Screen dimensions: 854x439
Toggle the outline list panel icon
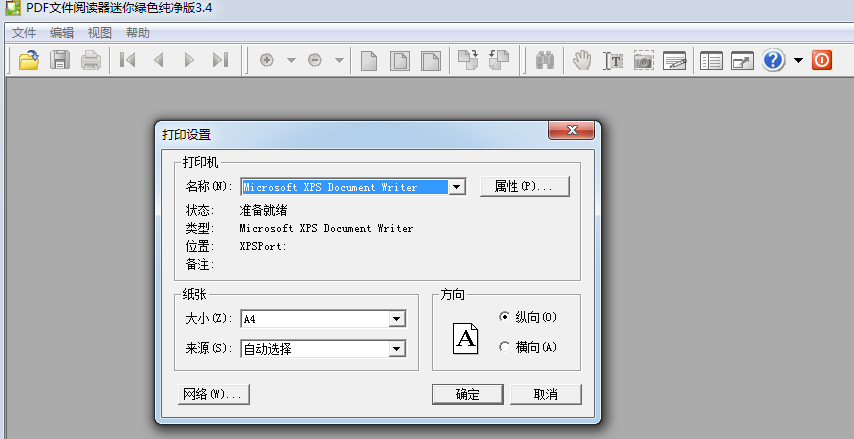(x=711, y=60)
